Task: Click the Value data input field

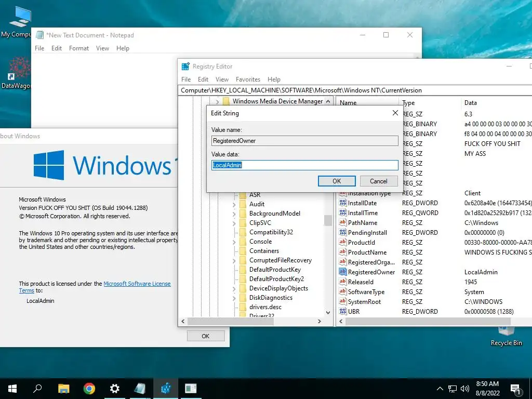Action: 304,165
